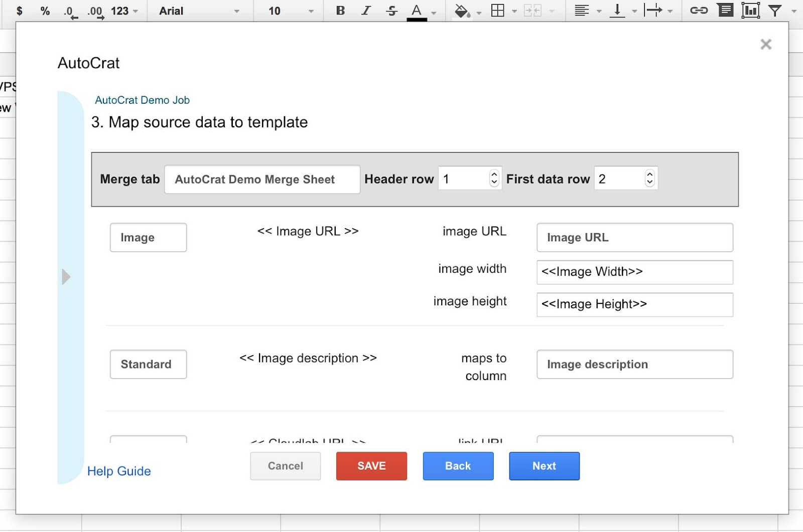Increase decimal places
The image size is (803, 532).
(95, 11)
